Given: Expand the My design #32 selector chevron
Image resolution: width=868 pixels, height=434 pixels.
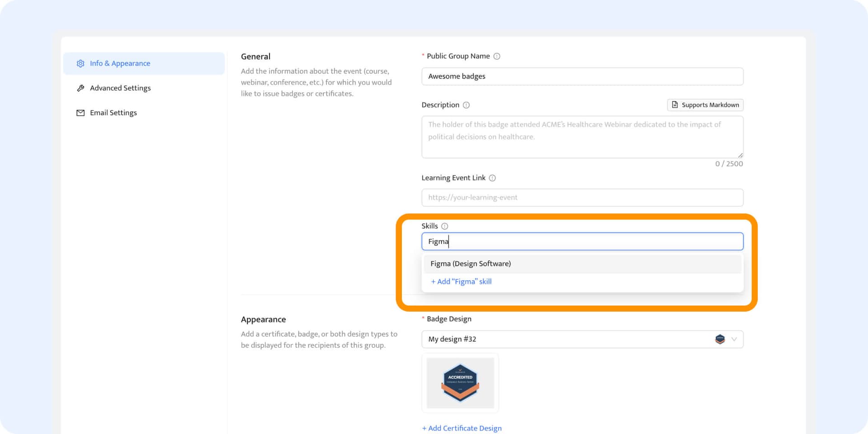Looking at the screenshot, I should (x=734, y=339).
